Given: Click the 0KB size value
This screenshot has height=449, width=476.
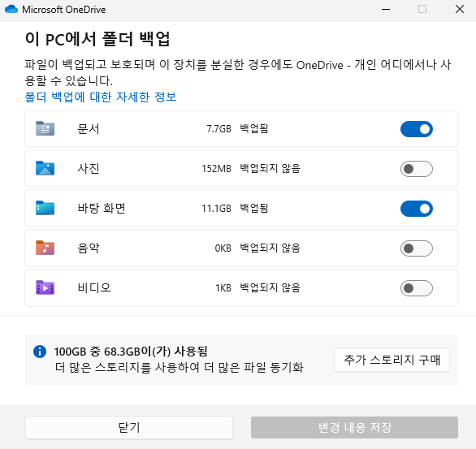Looking at the screenshot, I should pos(223,248).
